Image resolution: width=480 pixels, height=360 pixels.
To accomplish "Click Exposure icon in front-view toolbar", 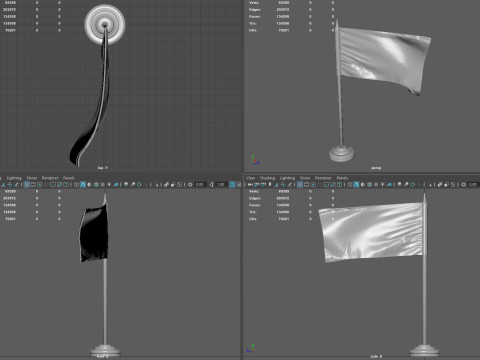I will [190, 184].
